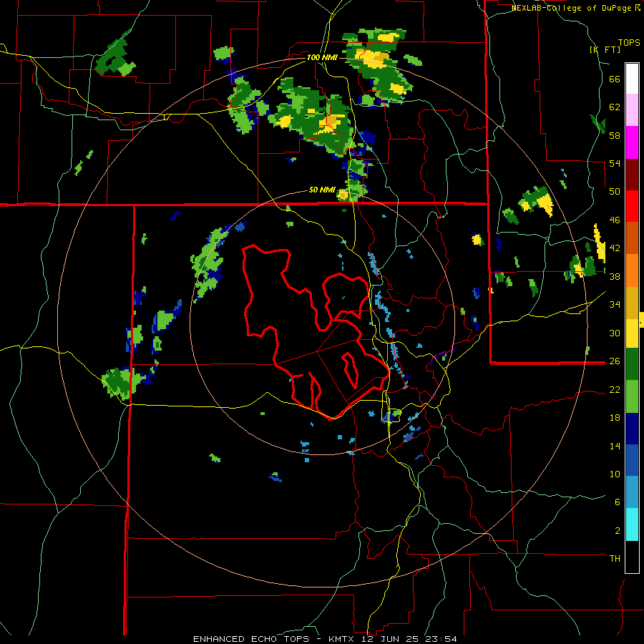Click the K FT units label
This screenshot has width=644, height=644.
(605, 49)
